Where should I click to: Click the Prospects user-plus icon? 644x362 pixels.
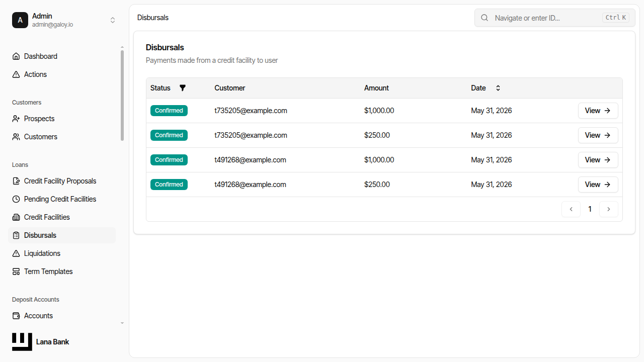tap(16, 119)
